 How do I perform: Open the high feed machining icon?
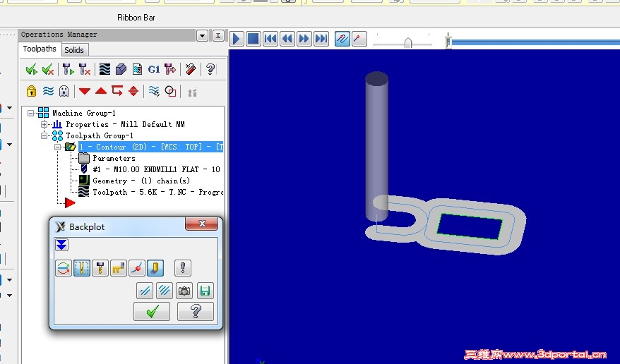(170, 69)
